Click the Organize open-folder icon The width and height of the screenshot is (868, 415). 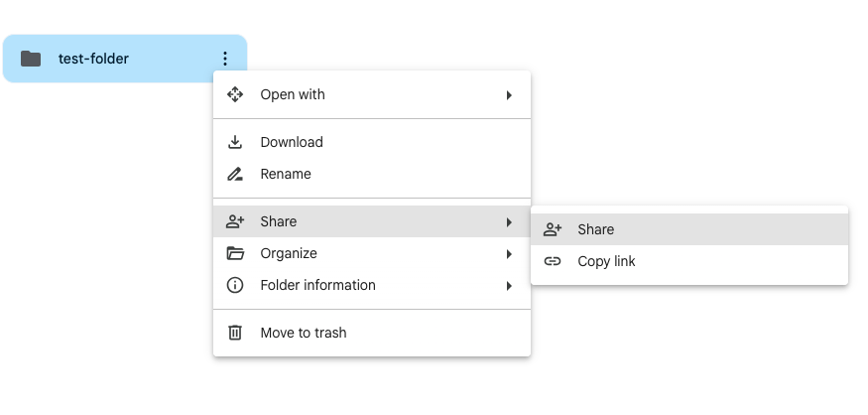(235, 253)
